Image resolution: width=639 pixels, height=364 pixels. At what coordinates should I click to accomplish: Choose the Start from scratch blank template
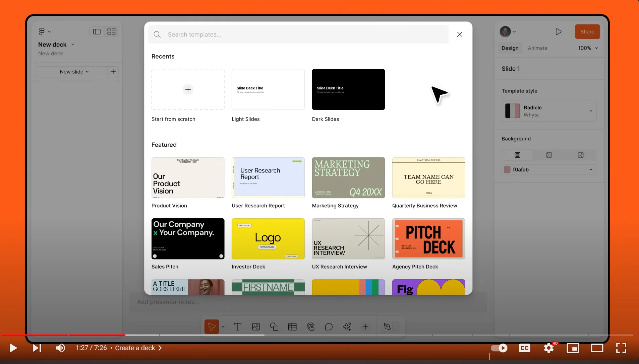click(x=188, y=89)
